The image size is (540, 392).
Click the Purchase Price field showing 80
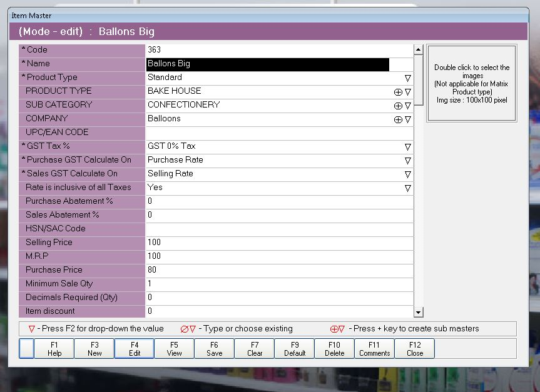click(279, 271)
